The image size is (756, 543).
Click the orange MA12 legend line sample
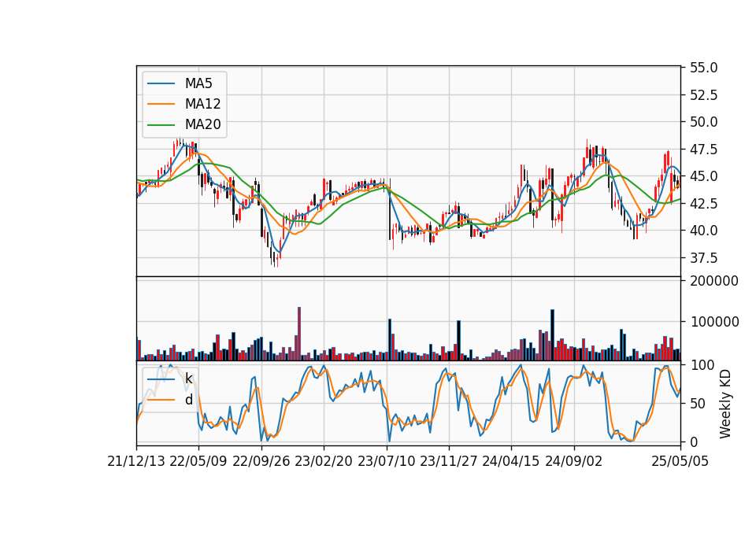(161, 104)
